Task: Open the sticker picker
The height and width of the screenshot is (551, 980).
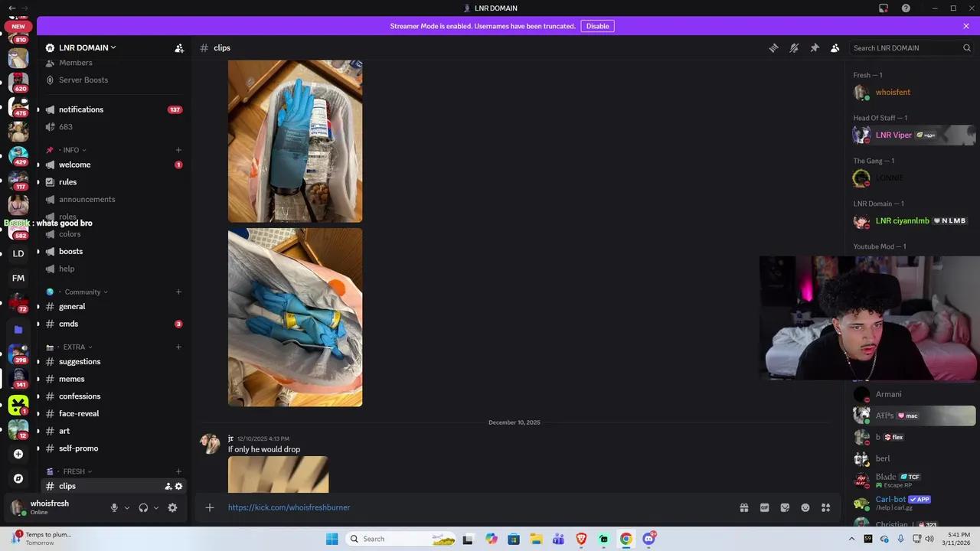Action: point(785,507)
